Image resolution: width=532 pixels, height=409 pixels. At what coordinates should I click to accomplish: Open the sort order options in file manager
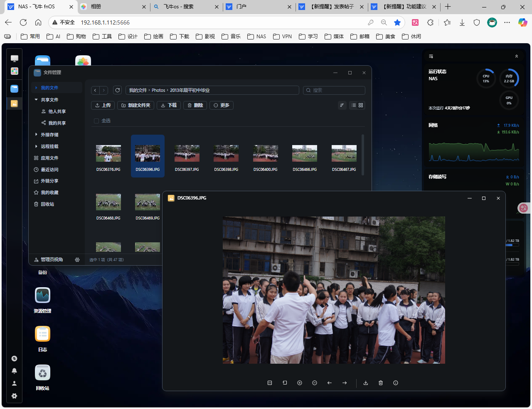tap(342, 105)
